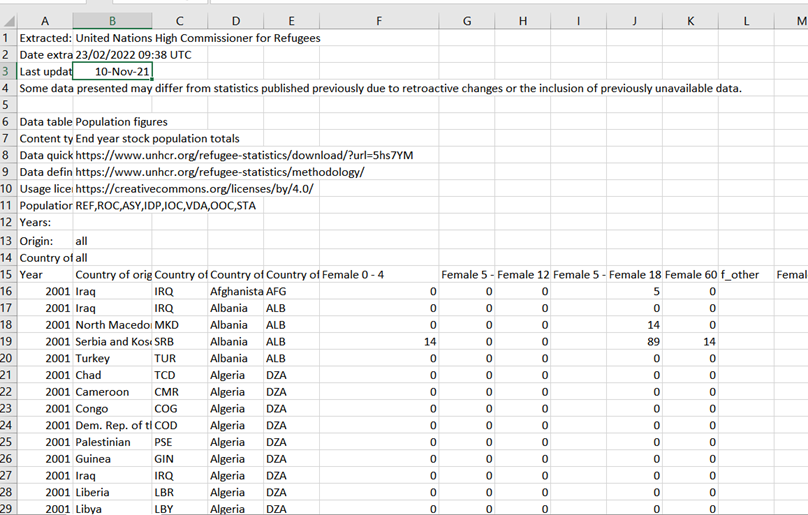Select the "f_other" header cell
The height and width of the screenshot is (515, 808).
click(x=745, y=275)
